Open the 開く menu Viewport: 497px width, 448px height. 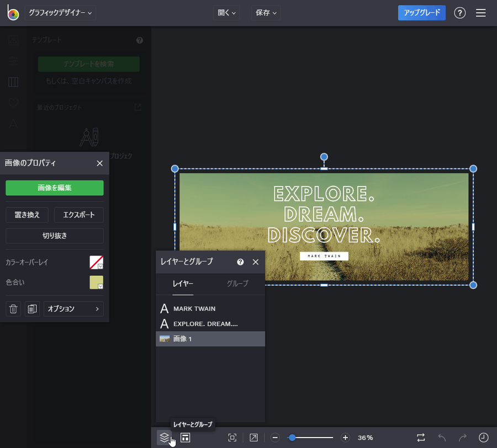pyautogui.click(x=226, y=13)
